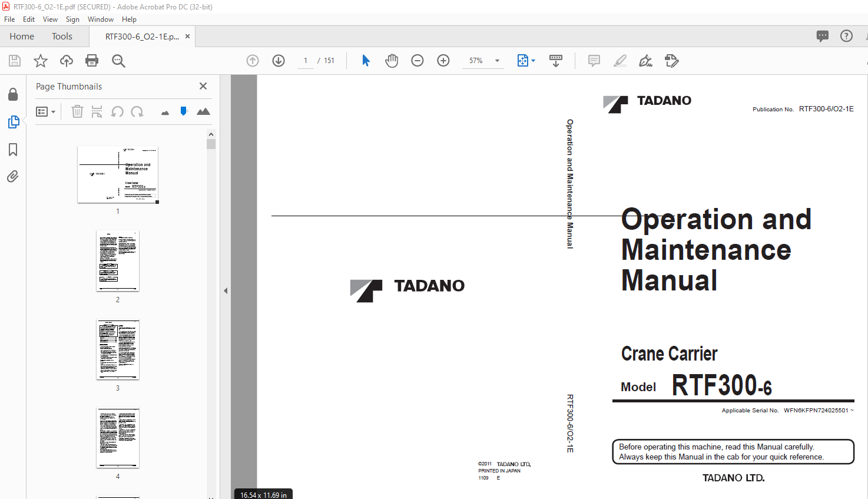Open the Help menu

pos(129,19)
